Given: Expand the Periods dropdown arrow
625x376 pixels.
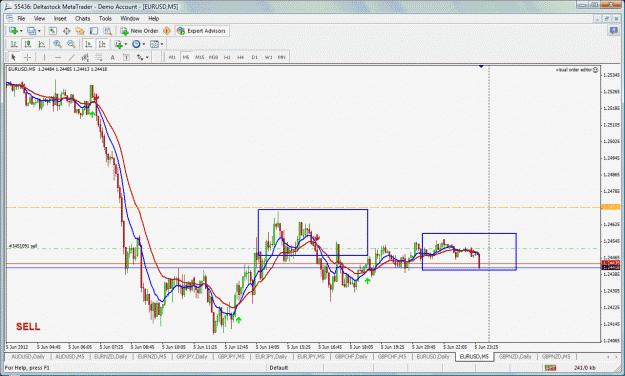Looking at the screenshot, I should (143, 44).
